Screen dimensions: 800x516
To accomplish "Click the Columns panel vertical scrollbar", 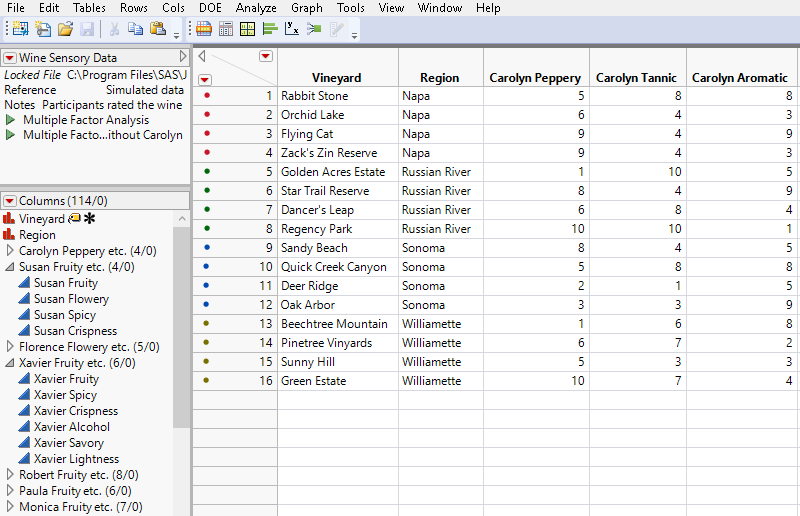I will pos(181,327).
